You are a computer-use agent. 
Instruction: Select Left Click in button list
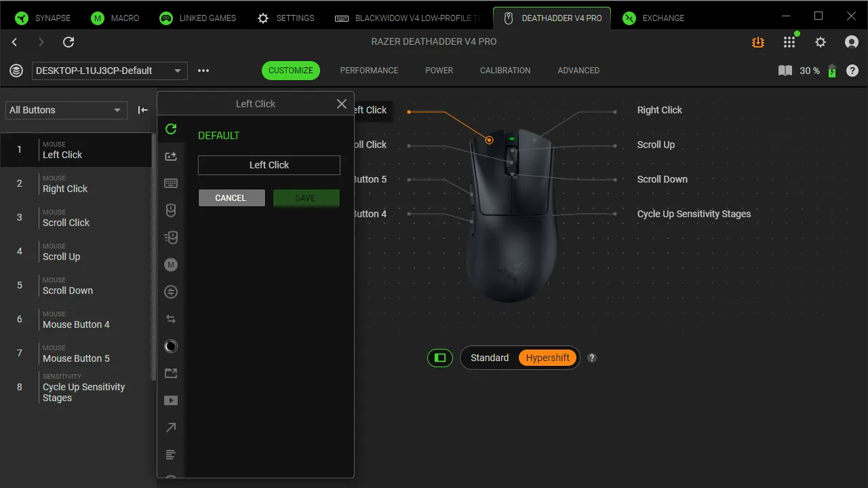tap(75, 149)
